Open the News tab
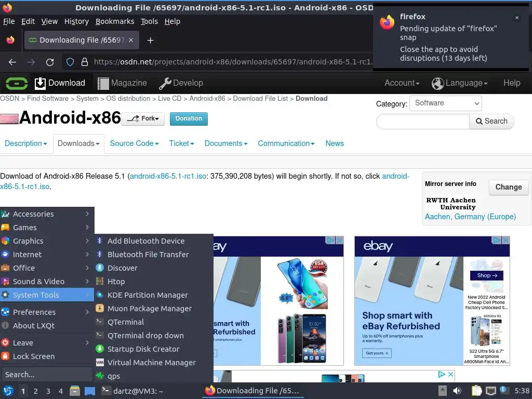This screenshot has width=532, height=399. click(335, 143)
